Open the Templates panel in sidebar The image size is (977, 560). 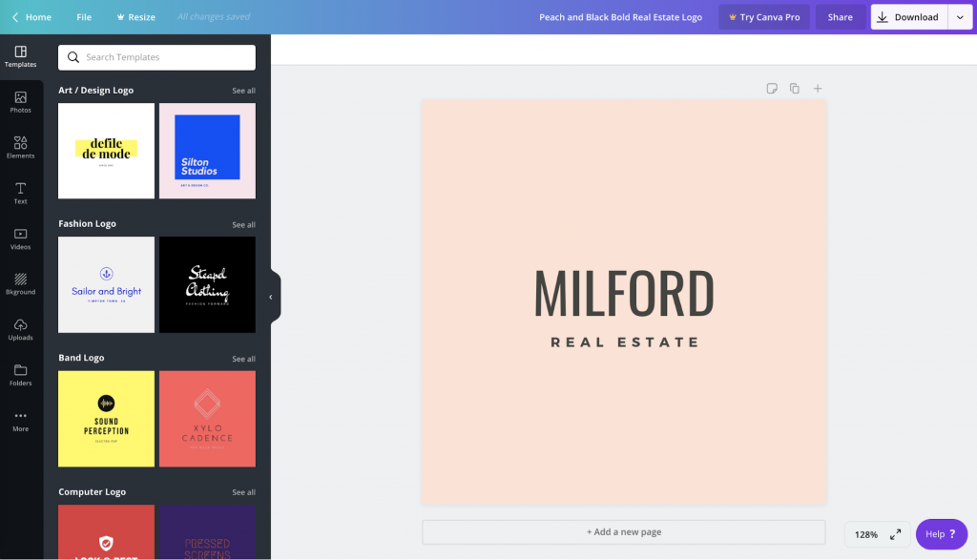point(21,56)
